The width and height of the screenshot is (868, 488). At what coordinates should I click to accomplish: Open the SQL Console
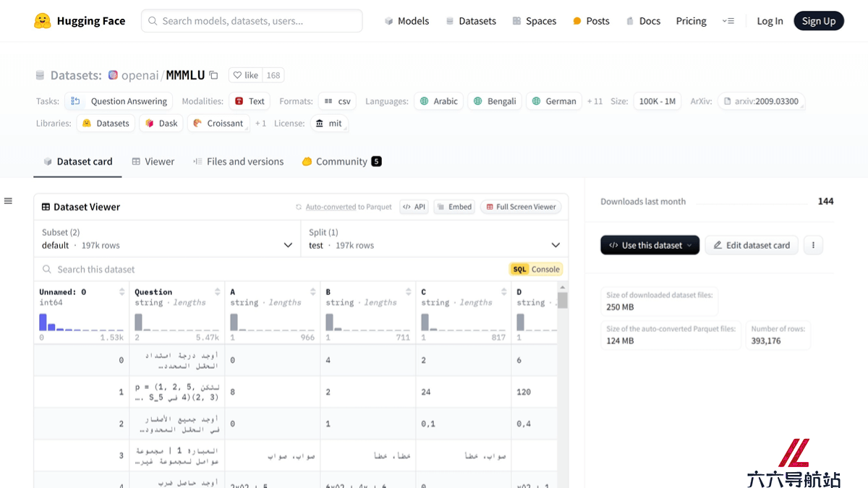(536, 269)
